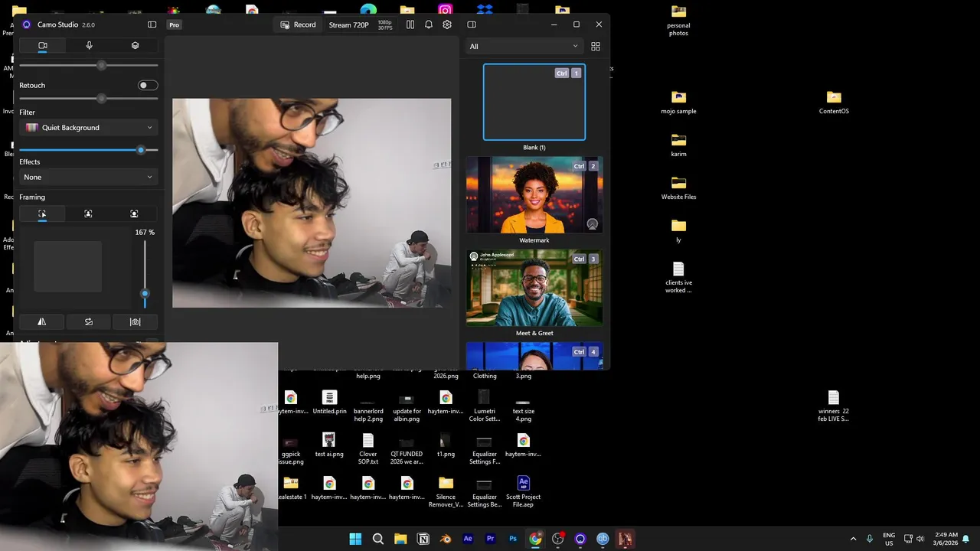Show hidden system tray icons
This screenshot has height=551, width=980.
coord(854,539)
